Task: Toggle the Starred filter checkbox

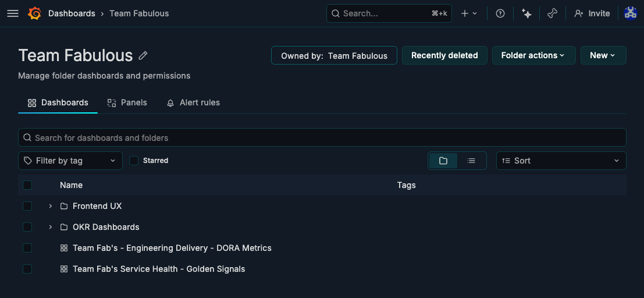Action: [x=134, y=161]
